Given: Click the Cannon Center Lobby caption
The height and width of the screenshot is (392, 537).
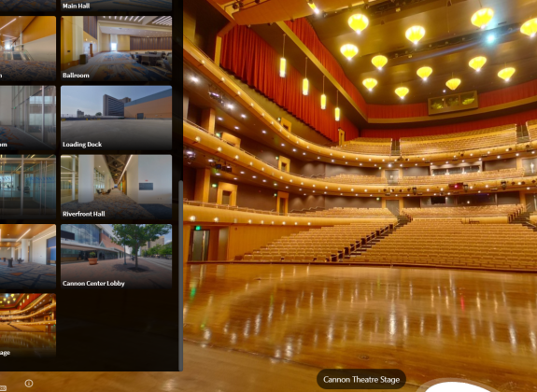Looking at the screenshot, I should [93, 284].
